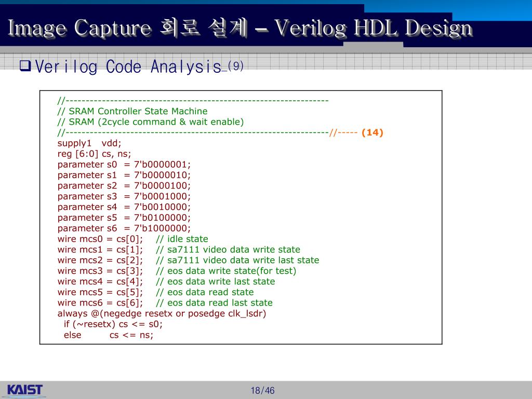The width and height of the screenshot is (532, 399).
Task: Select 'parameter s2 = 7'b0000100;'
Action: pos(124,185)
